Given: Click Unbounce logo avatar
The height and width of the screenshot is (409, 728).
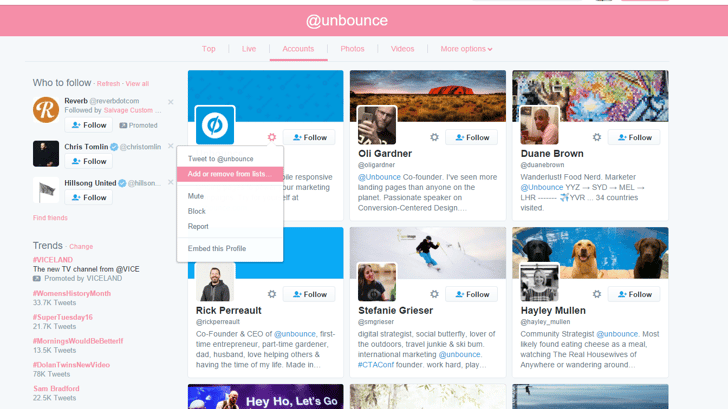Looking at the screenshot, I should 215,125.
